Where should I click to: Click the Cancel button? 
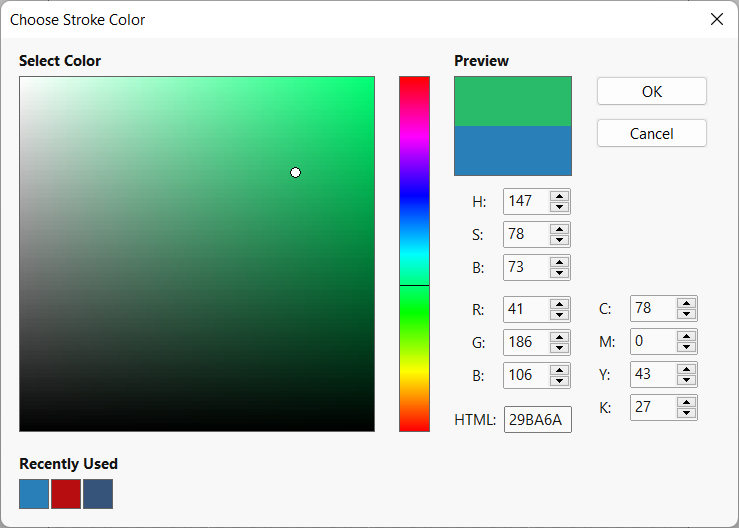[651, 133]
